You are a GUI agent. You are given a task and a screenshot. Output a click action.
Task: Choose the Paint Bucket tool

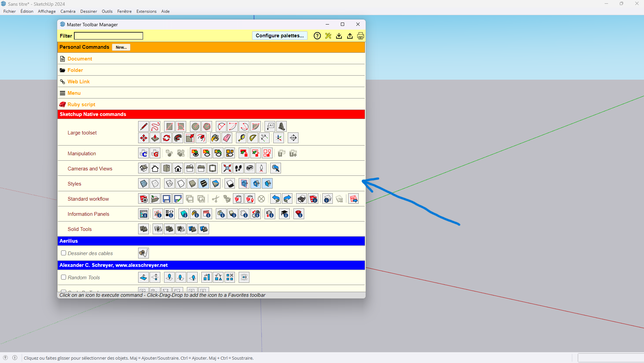[215, 138]
